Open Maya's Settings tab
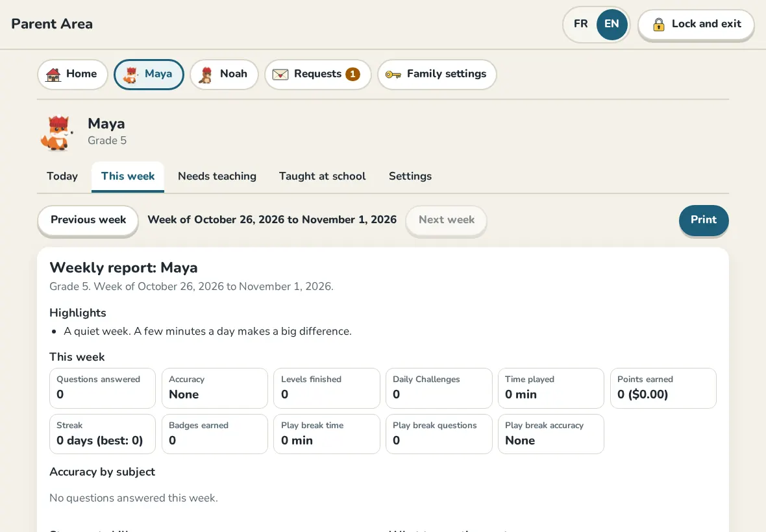Screen dimensions: 766x532 pos(410,176)
